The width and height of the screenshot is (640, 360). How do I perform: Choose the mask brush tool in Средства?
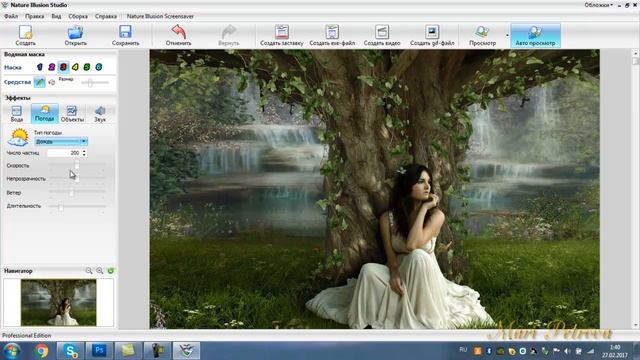coord(40,82)
